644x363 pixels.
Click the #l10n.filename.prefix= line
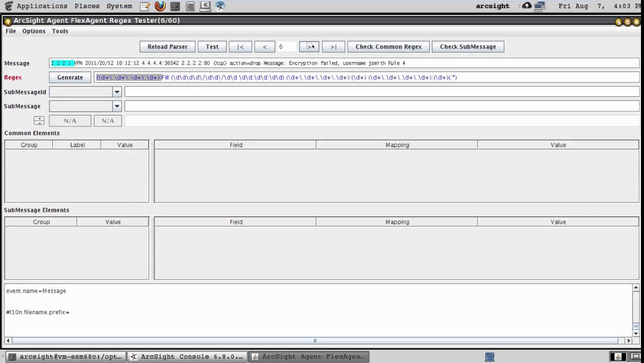37,312
